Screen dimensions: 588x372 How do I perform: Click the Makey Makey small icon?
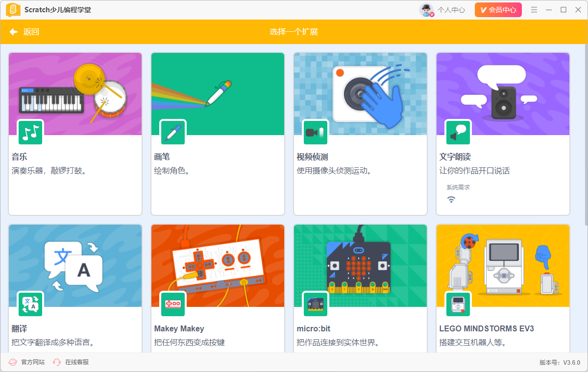(173, 304)
